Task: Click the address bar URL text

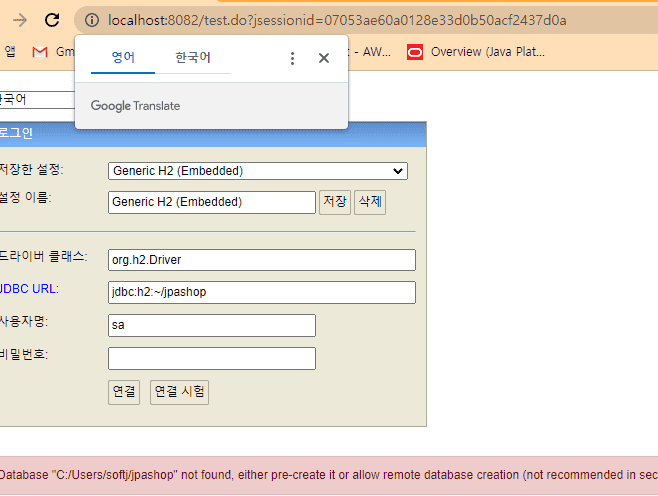Action: [x=337, y=20]
